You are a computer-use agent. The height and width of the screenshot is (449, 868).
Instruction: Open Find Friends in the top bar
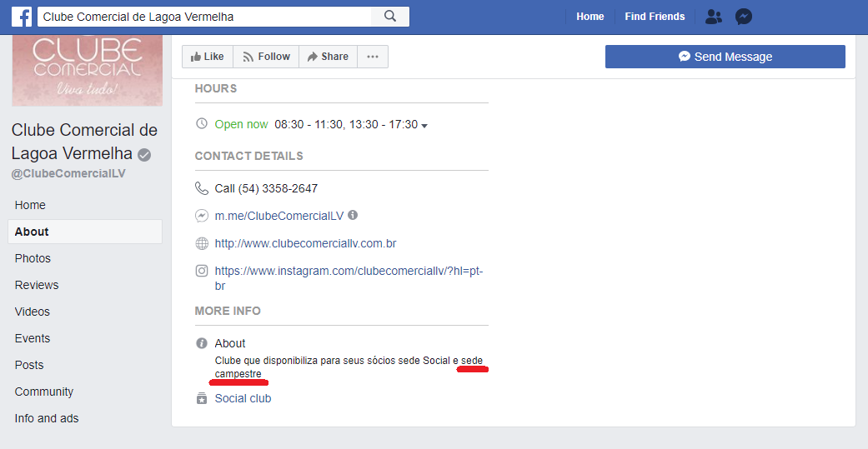[655, 17]
